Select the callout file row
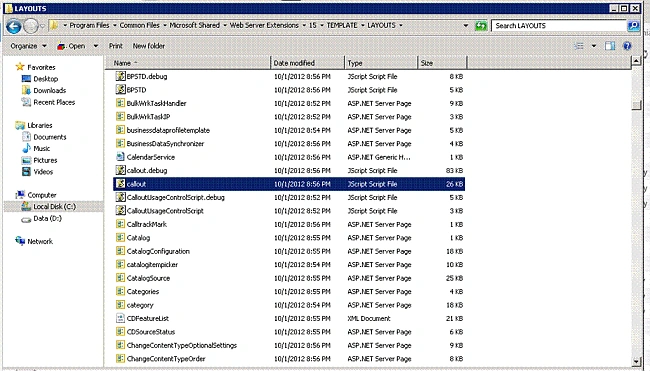Viewport: 650px width, 371px height. coord(289,184)
